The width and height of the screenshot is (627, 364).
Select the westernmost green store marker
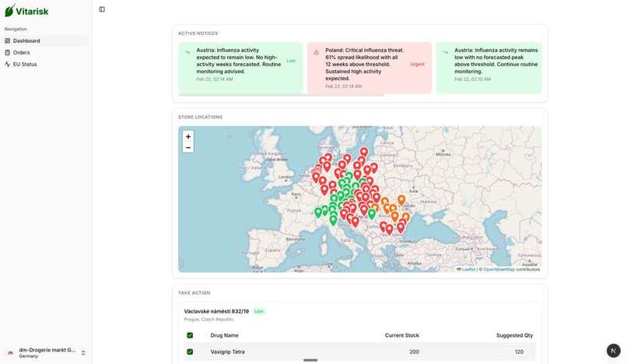point(318,212)
